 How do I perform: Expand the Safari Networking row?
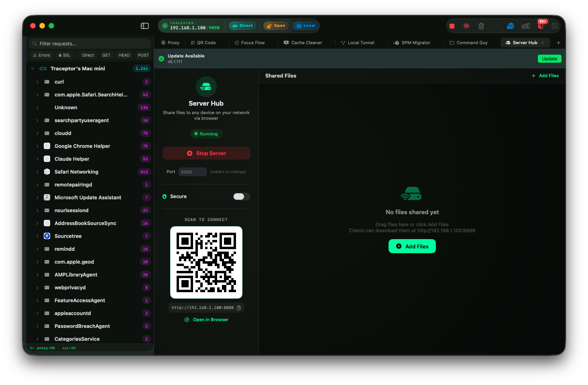coord(37,172)
